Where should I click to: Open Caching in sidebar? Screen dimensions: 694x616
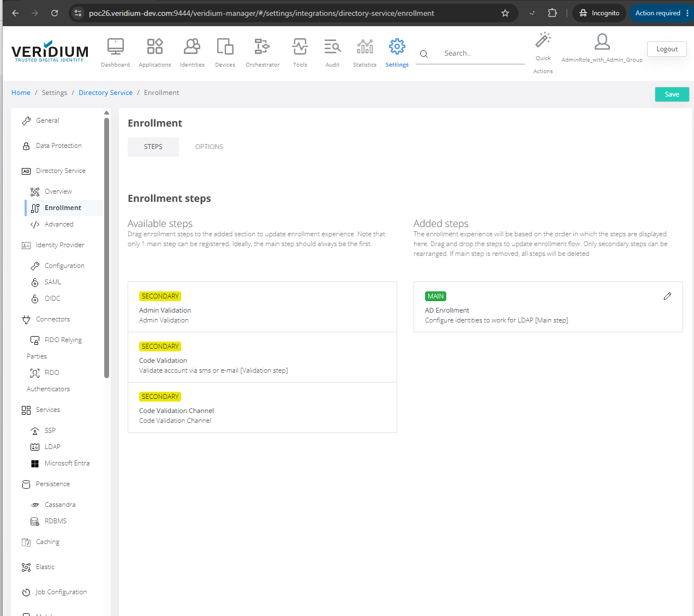pyautogui.click(x=47, y=542)
